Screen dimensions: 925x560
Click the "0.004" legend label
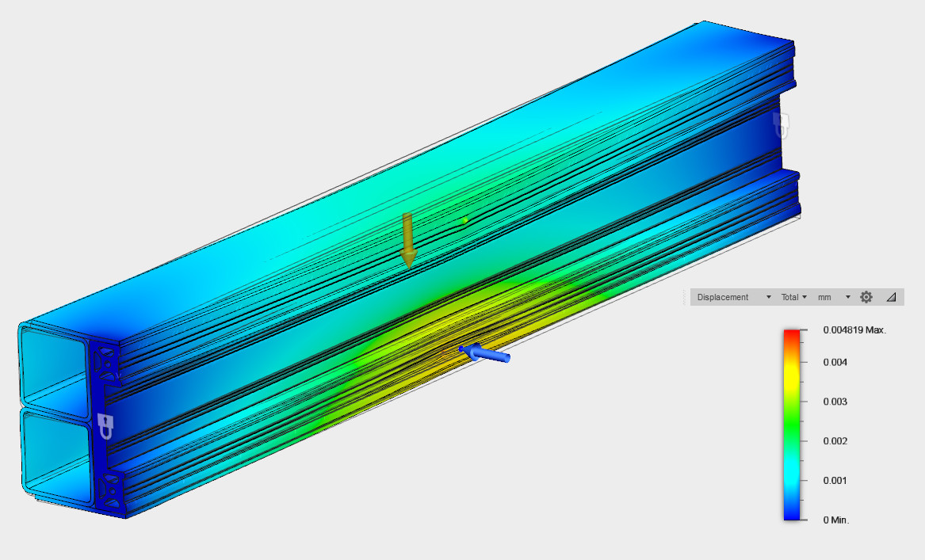(835, 363)
